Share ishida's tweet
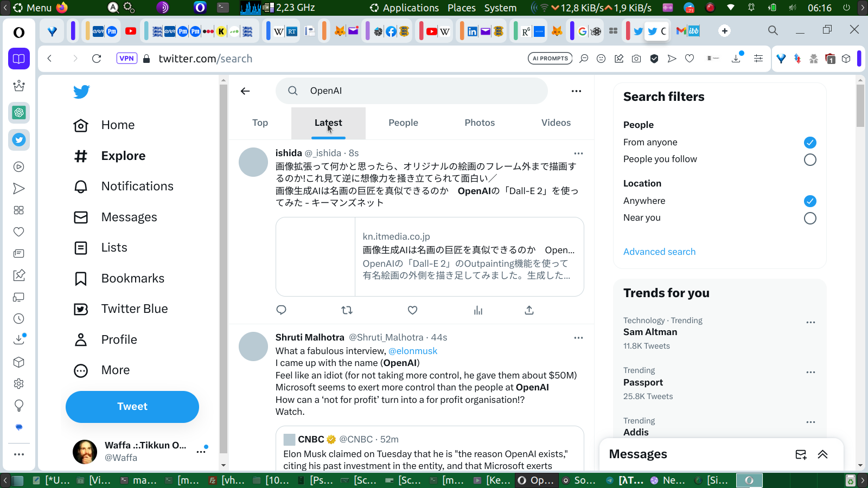 529,310
